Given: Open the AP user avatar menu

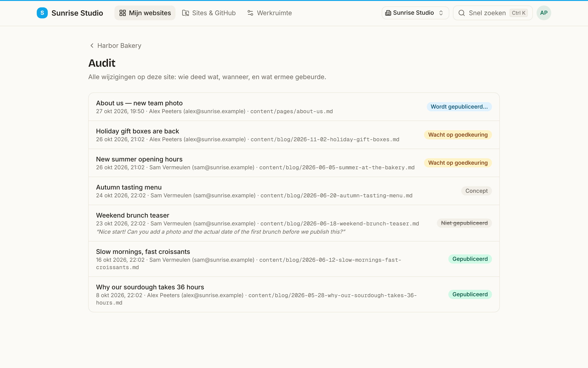Looking at the screenshot, I should 543,13.
